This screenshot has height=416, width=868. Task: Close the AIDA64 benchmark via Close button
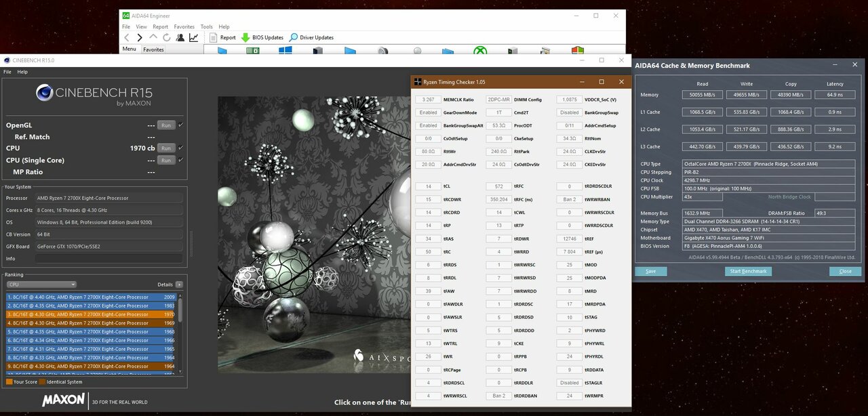point(845,271)
